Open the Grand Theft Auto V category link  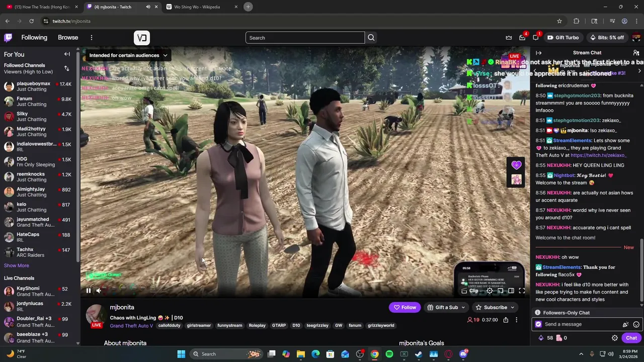(x=131, y=325)
